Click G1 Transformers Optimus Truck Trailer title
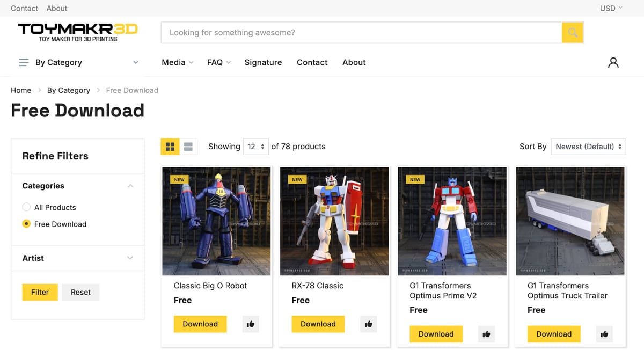Screen dimensions: 644x350 pos(568,290)
